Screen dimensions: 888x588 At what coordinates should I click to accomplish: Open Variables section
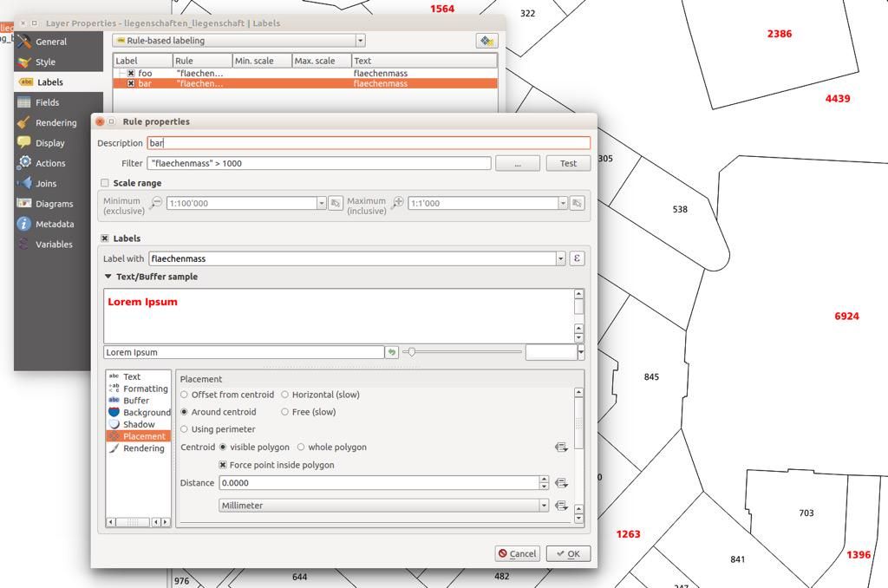click(x=54, y=245)
